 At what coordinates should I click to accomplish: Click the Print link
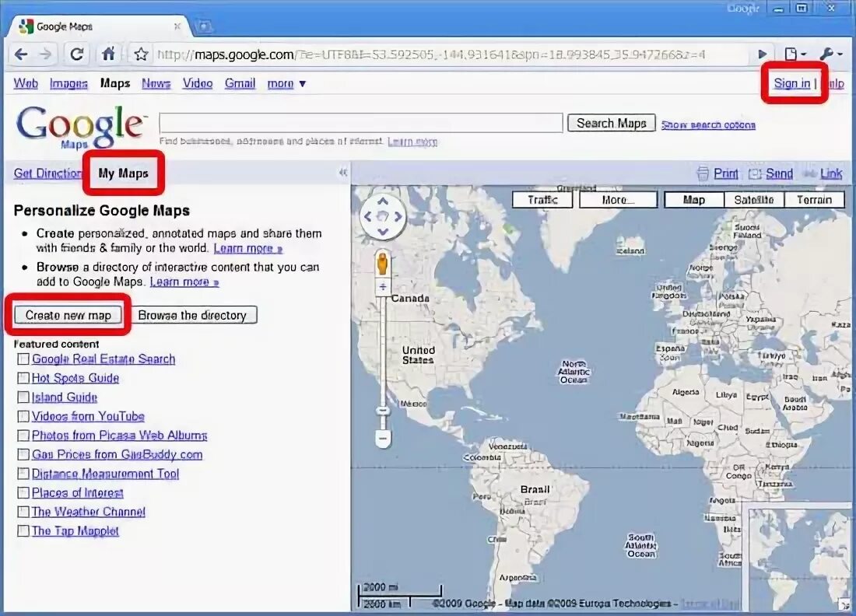[726, 173]
